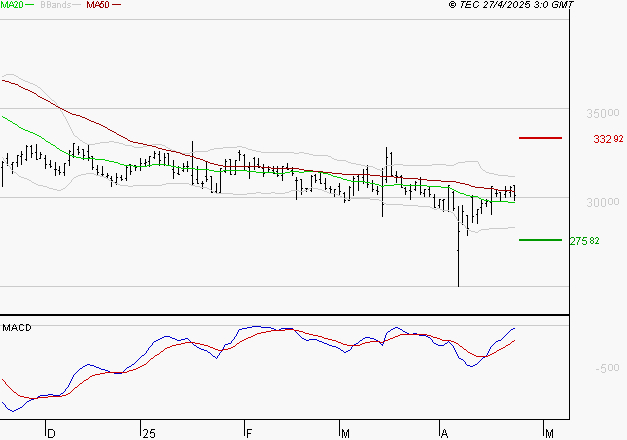Click the green support level line marker
Image resolution: width=627 pixels, height=440 pixels.
540,240
